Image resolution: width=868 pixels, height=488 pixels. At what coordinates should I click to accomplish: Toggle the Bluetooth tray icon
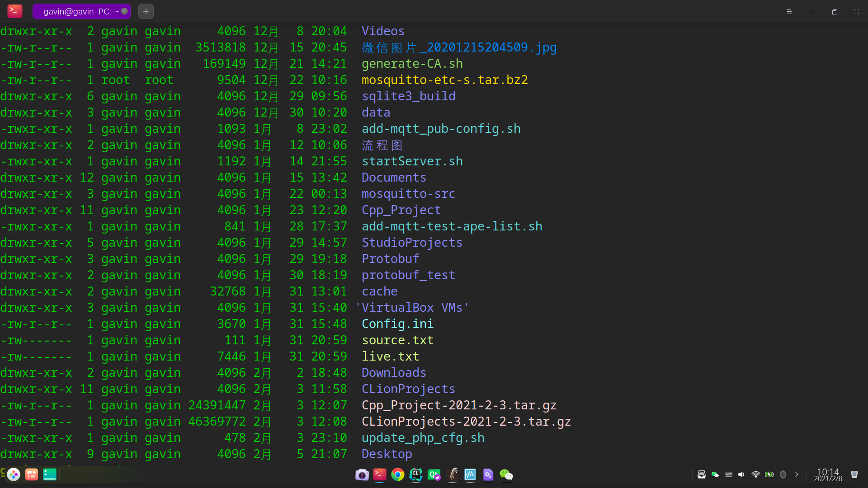coord(783,474)
